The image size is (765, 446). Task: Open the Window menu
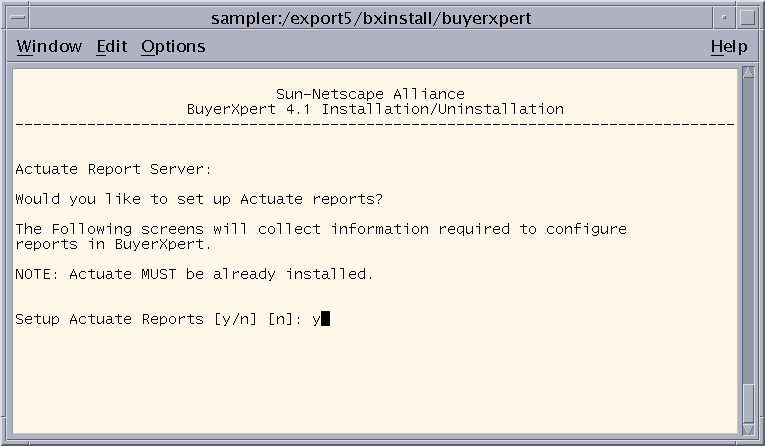pyautogui.click(x=49, y=46)
